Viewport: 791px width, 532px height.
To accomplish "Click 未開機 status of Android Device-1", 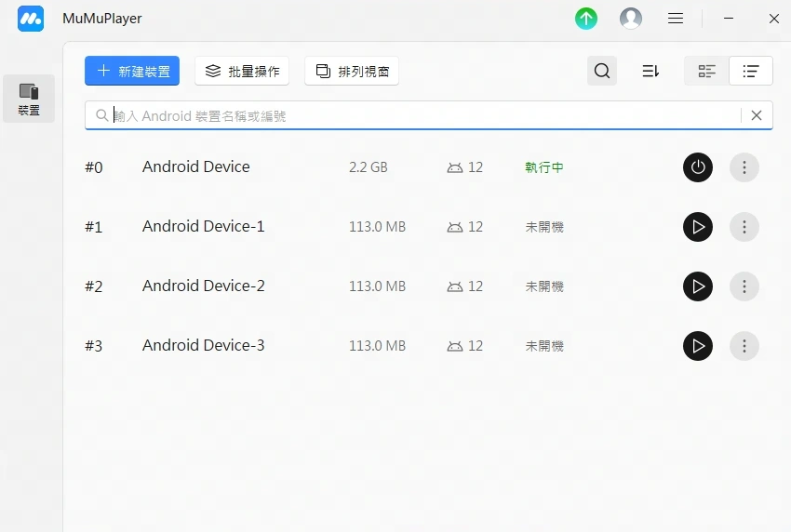I will pyautogui.click(x=544, y=226).
